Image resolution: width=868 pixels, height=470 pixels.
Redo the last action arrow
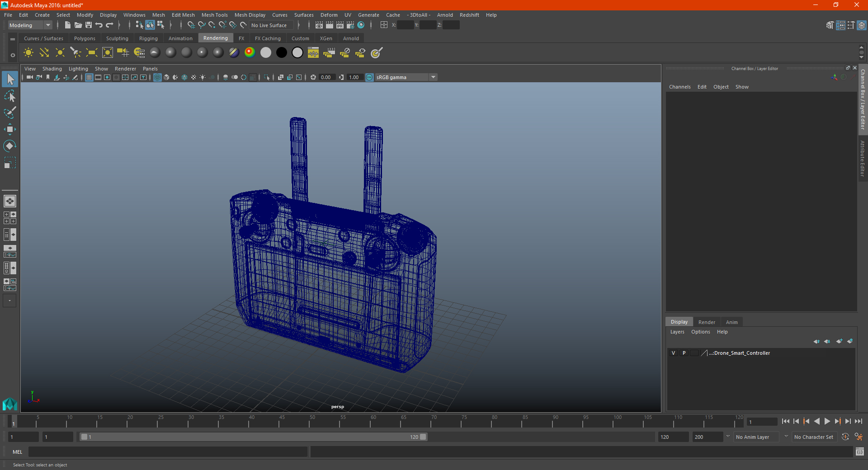(110, 25)
